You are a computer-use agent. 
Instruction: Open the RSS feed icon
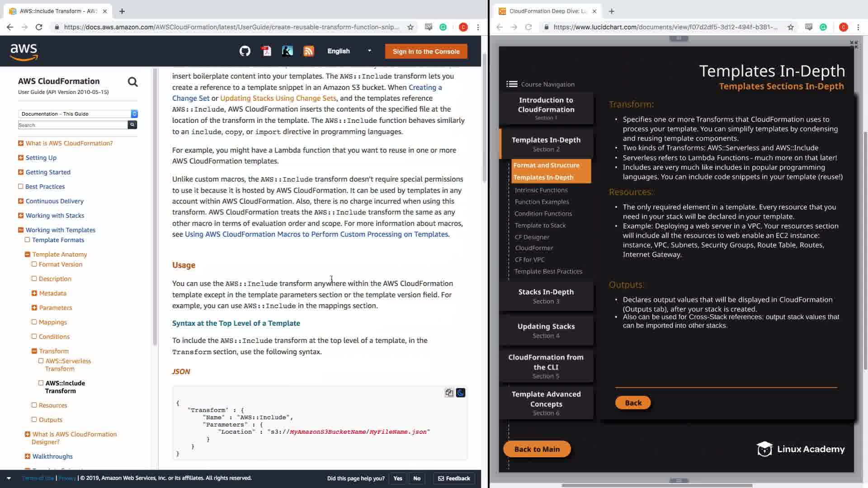click(x=308, y=51)
